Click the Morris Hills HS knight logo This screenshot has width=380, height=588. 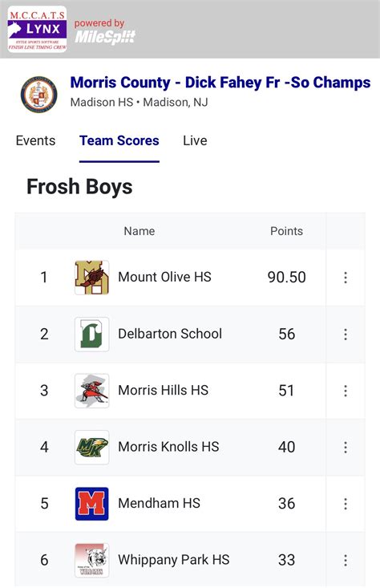(x=92, y=391)
